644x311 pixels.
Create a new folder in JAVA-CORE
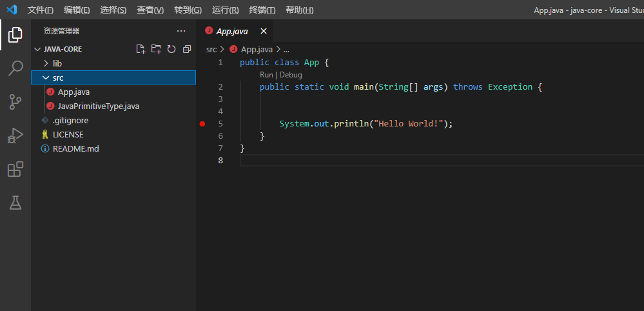pos(156,49)
